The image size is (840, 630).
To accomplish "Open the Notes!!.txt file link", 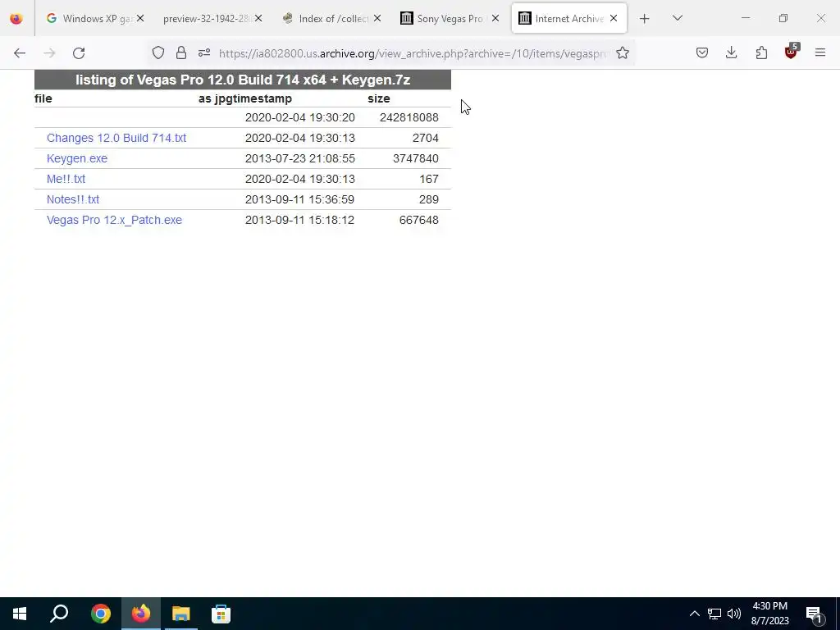I will pyautogui.click(x=73, y=199).
